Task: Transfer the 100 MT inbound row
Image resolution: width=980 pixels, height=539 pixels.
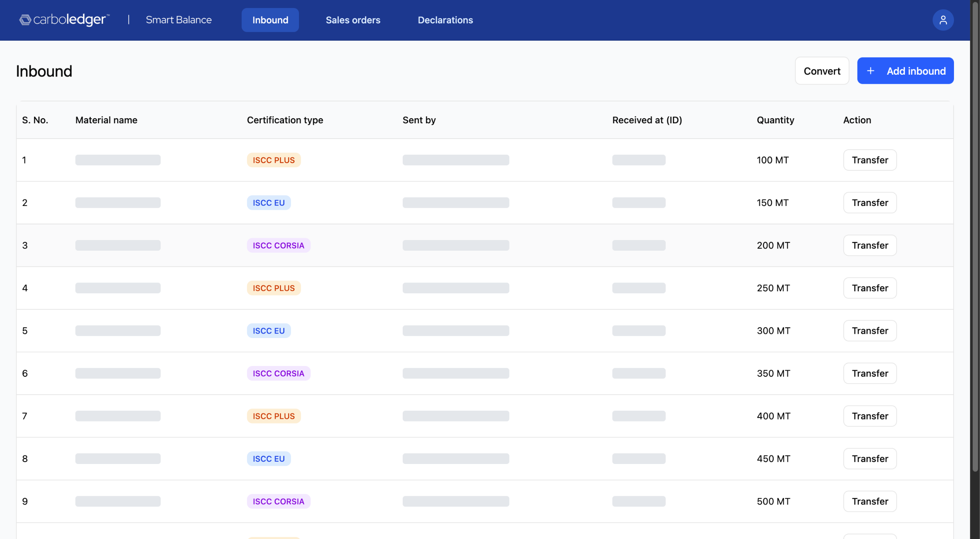Action: pyautogui.click(x=869, y=160)
